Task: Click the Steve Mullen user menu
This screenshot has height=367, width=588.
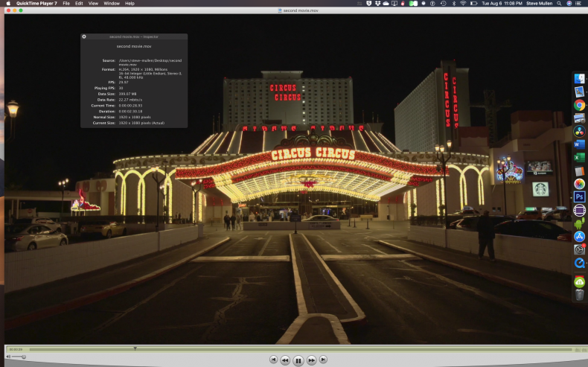Action: 540,4
